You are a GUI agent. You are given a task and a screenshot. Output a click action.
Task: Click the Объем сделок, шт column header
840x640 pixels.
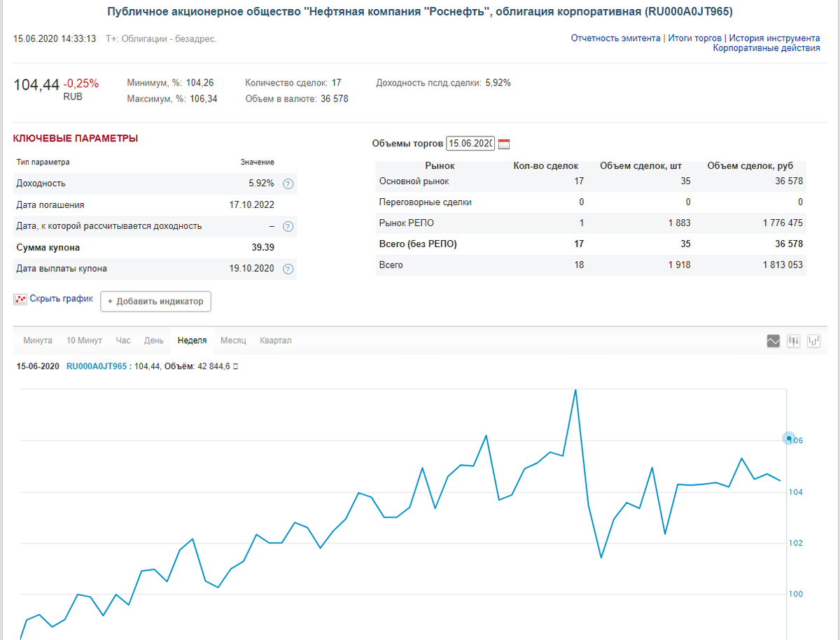point(640,166)
